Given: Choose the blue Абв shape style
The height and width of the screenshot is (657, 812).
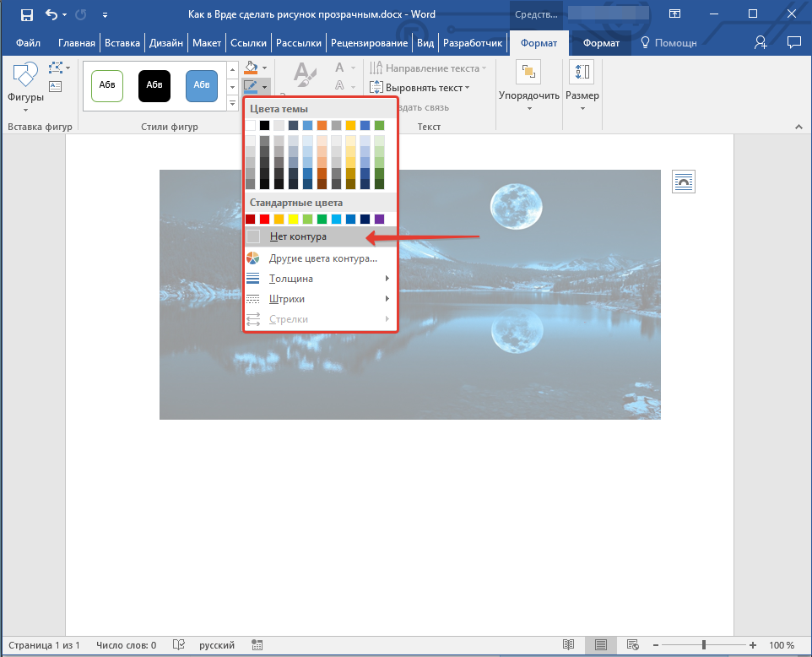Looking at the screenshot, I should (202, 85).
